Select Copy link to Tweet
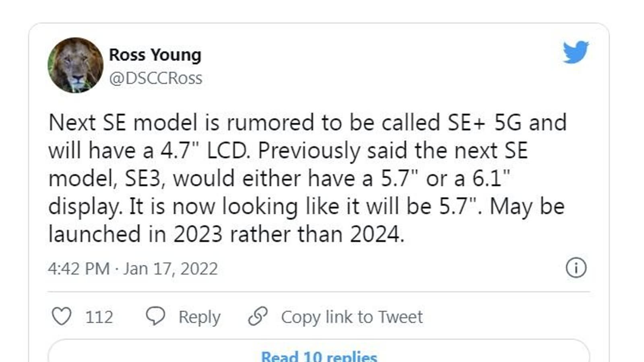This screenshot has width=644, height=362. click(x=352, y=317)
